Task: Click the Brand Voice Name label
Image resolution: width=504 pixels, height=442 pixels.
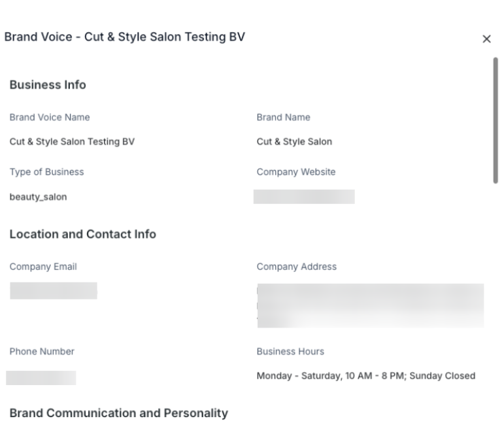Action: point(50,118)
